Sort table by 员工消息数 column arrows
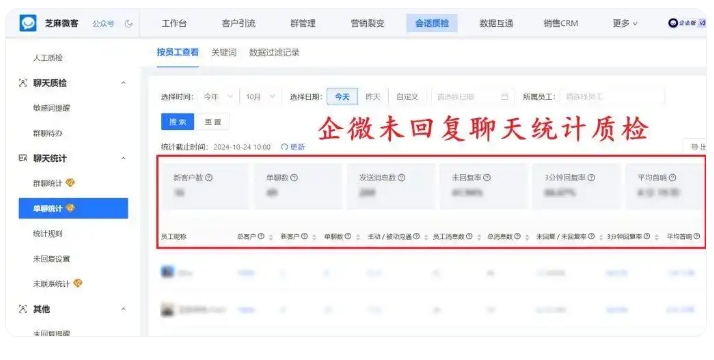Screen dimensions: 714x360 coord(479,237)
